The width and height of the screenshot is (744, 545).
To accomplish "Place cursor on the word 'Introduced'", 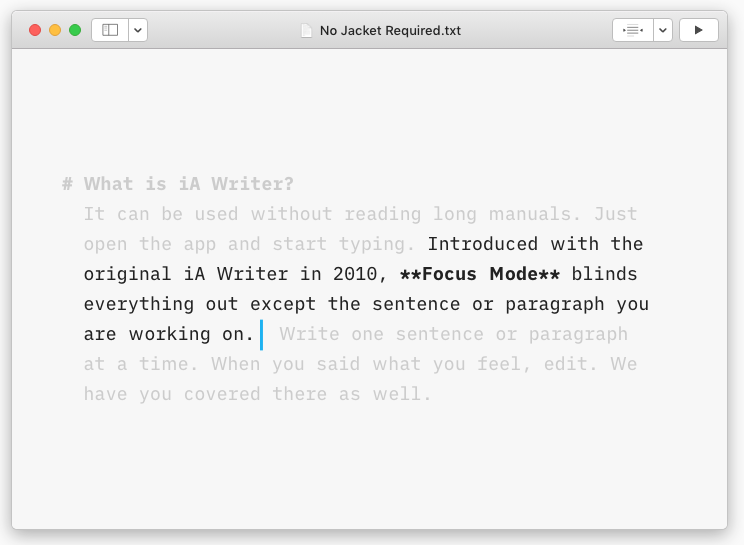I will [x=483, y=244].
